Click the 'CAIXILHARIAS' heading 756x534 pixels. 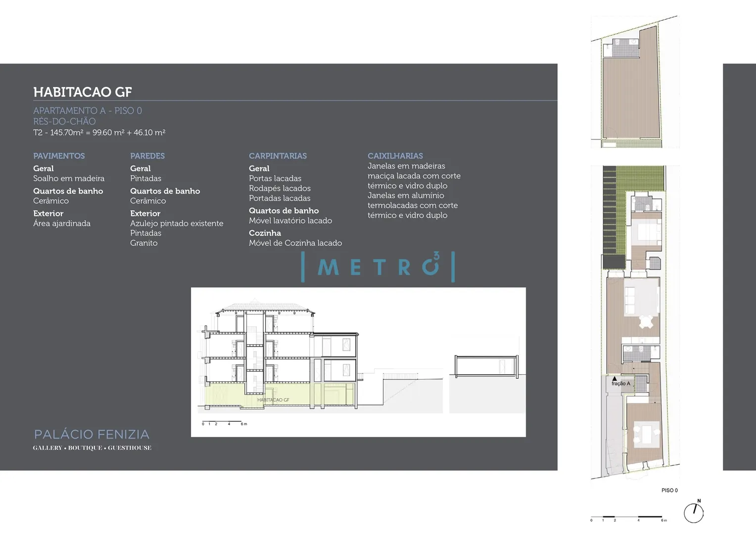[x=395, y=156]
